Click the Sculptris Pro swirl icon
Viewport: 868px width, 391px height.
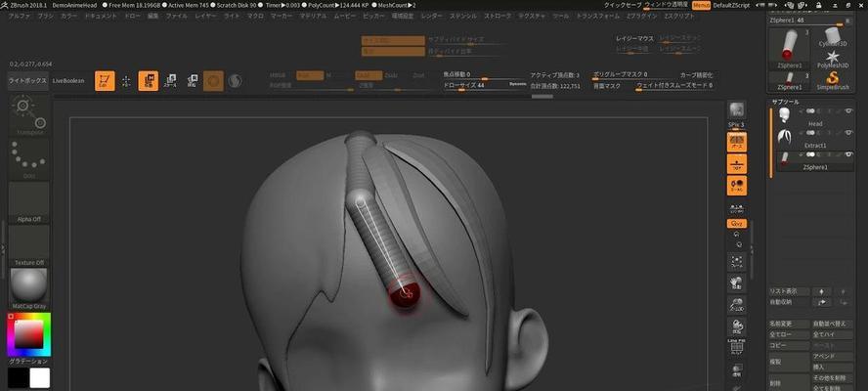(235, 81)
